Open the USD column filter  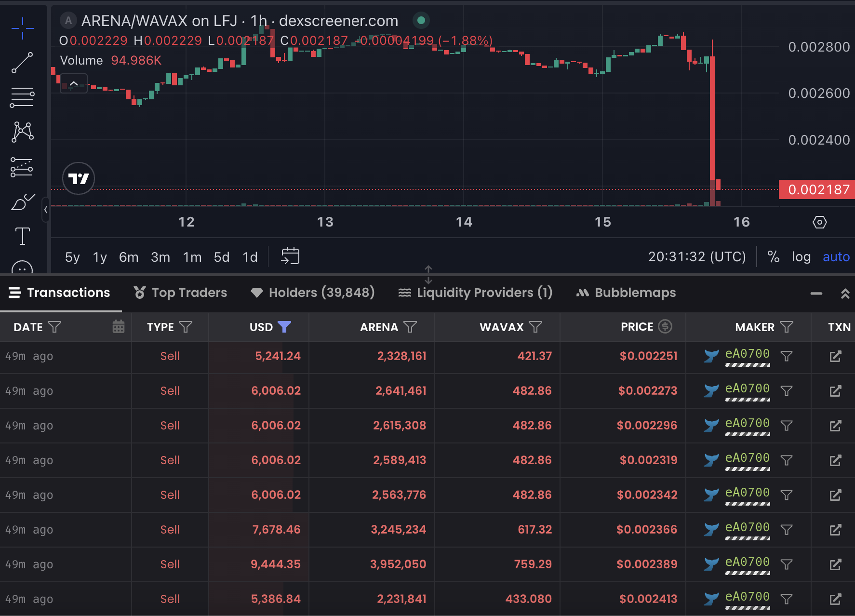point(284,327)
